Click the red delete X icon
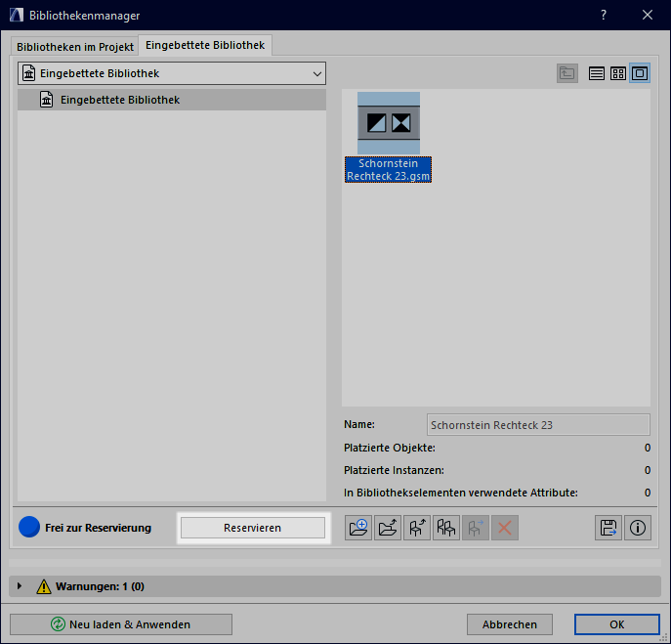 tap(505, 528)
